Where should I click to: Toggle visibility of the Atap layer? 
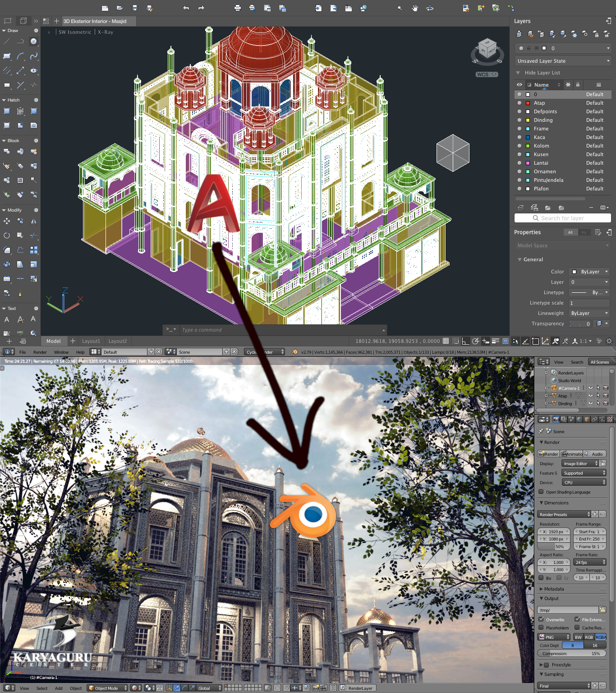[519, 103]
